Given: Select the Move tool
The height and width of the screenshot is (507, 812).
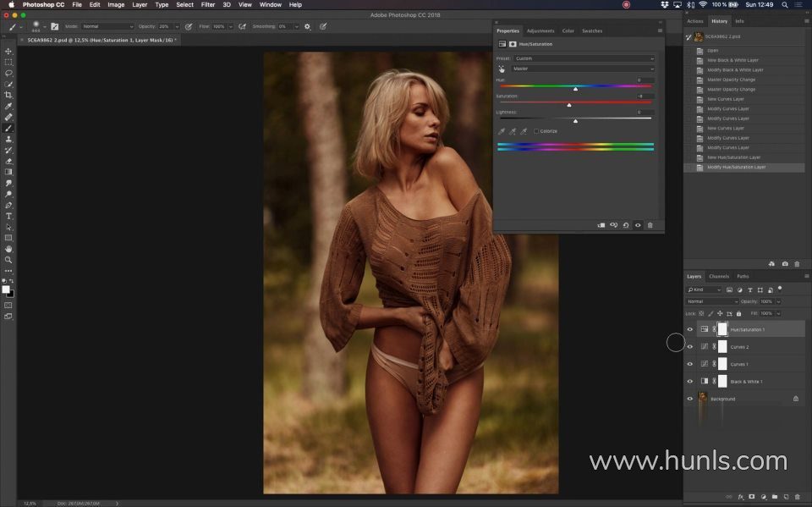Looking at the screenshot, I should (8, 52).
